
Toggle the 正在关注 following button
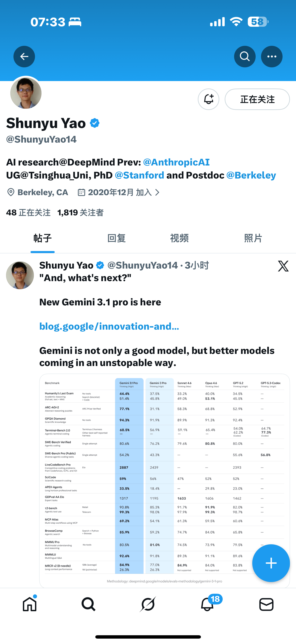point(257,99)
